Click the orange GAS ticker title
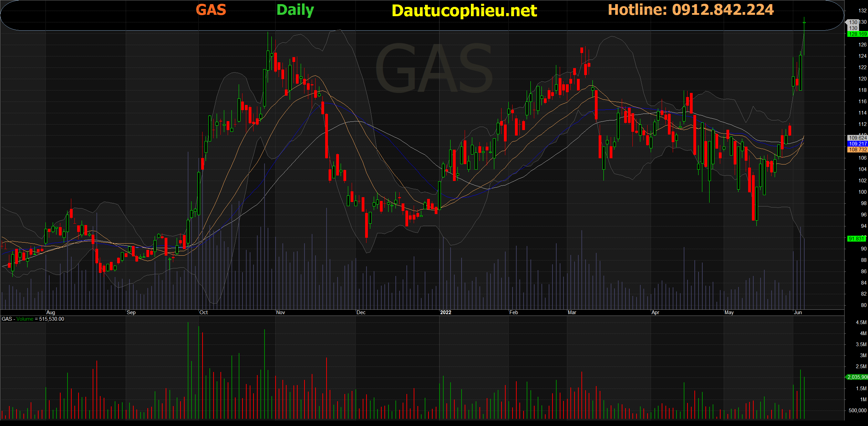 pos(211,10)
